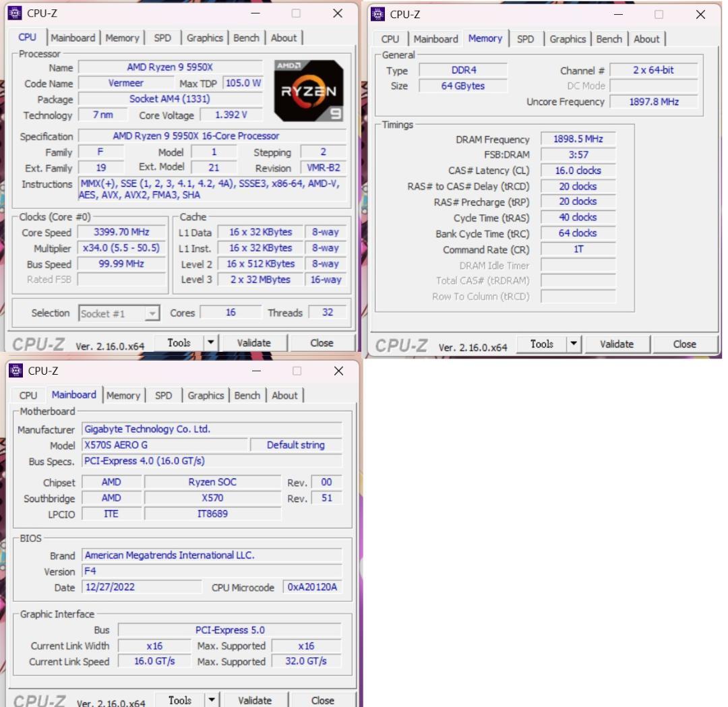Select the Bench tab on the Mainboard window

tap(247, 396)
